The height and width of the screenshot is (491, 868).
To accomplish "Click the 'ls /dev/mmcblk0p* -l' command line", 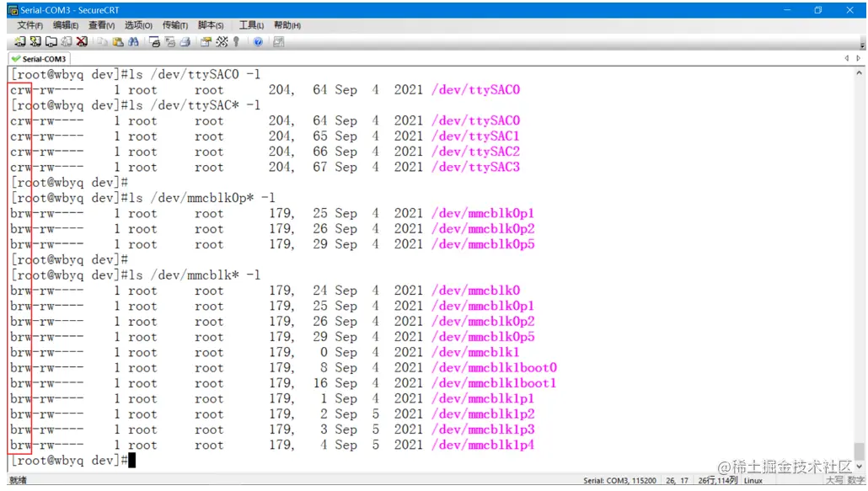I will click(201, 198).
